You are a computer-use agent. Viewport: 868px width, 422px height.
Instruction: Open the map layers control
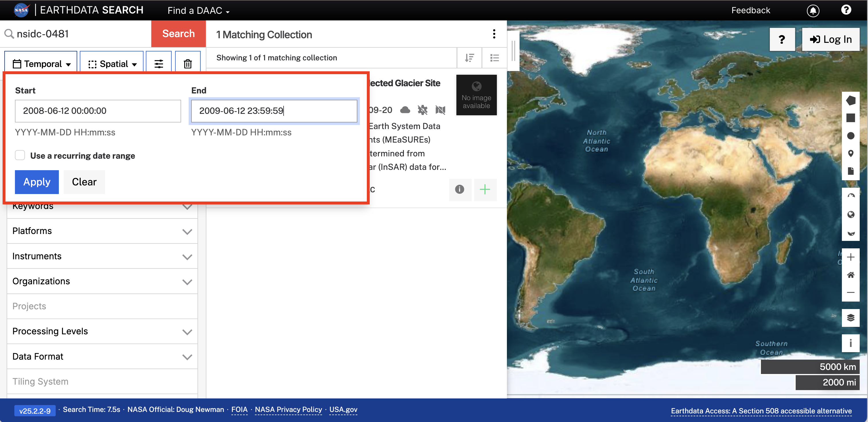coord(850,317)
